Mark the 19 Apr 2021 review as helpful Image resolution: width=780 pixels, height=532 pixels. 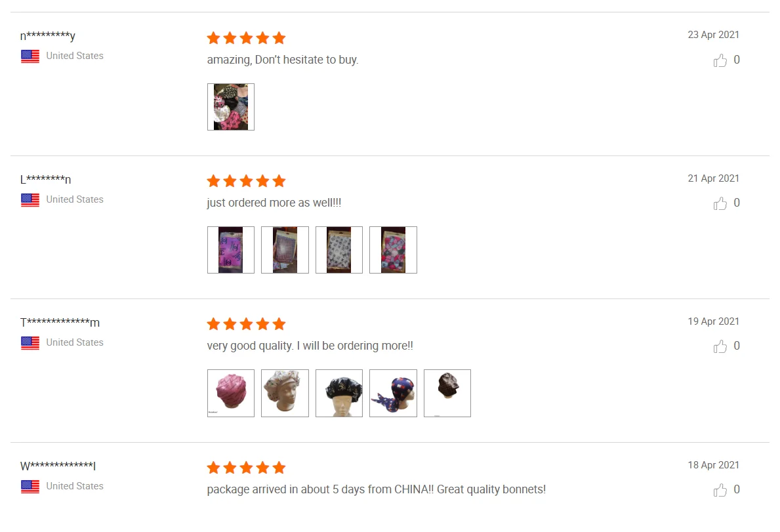click(720, 346)
